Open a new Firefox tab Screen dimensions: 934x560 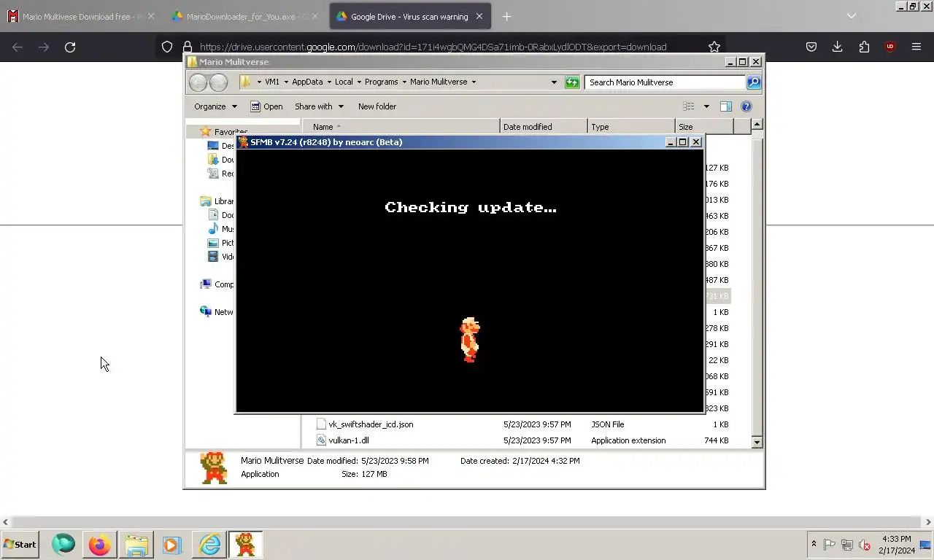(506, 16)
